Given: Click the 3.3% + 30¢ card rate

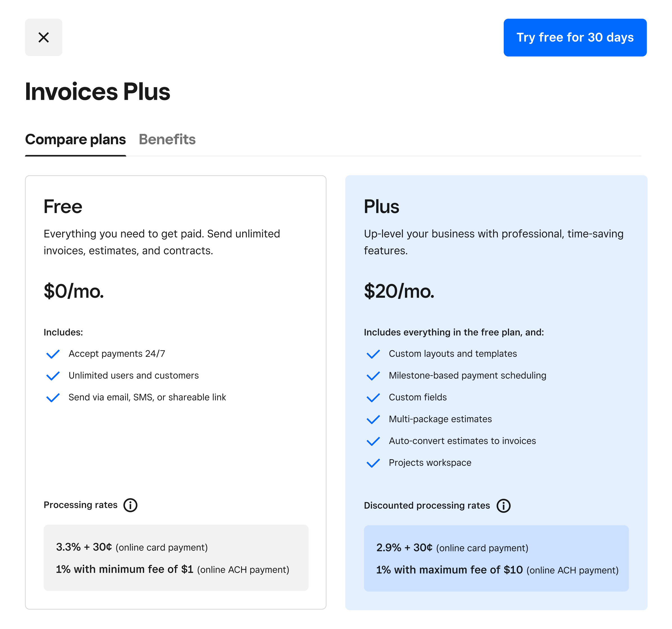Looking at the screenshot, I should pyautogui.click(x=84, y=547).
